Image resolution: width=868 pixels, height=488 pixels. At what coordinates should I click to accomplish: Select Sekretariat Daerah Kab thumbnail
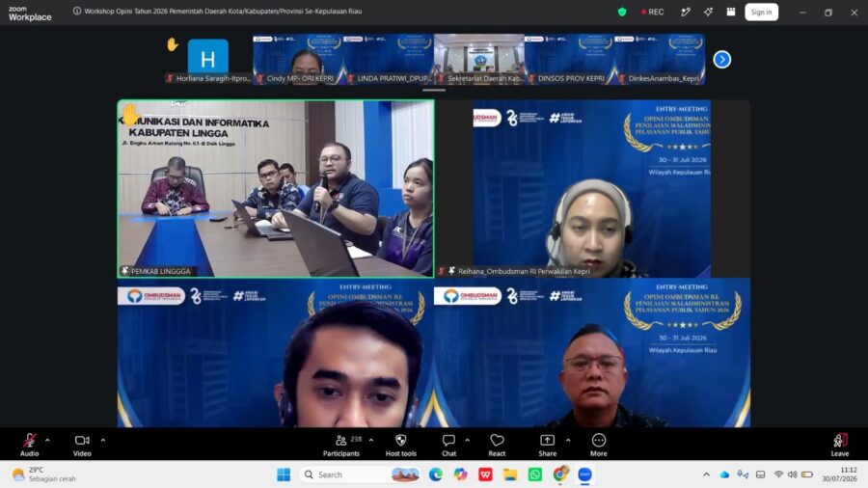(x=479, y=59)
